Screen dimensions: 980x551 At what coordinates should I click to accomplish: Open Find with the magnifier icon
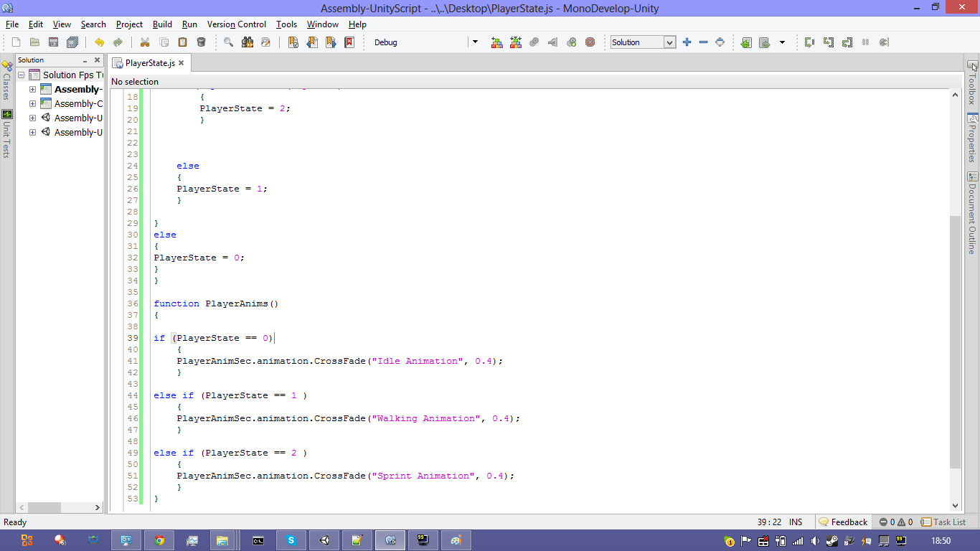tap(228, 42)
